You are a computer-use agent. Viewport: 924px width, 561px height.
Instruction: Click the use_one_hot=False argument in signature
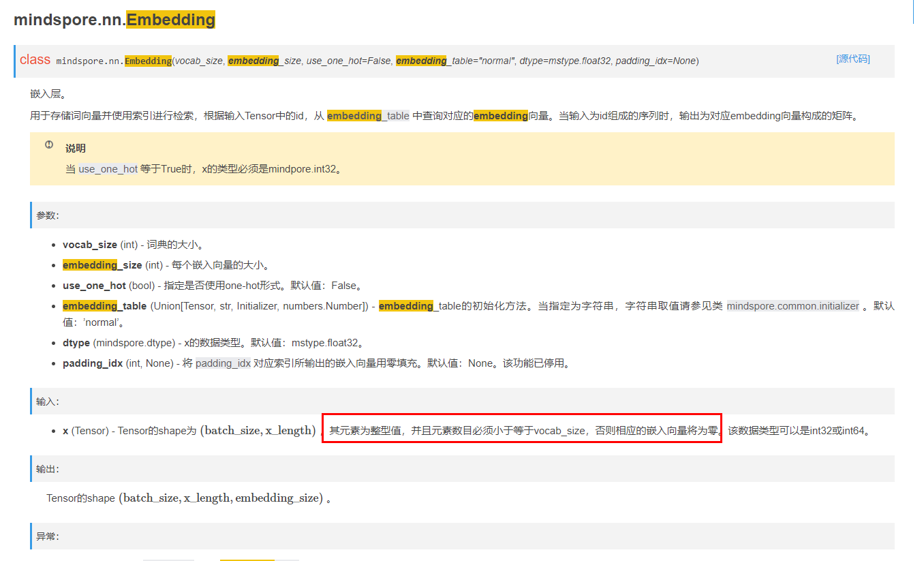pyautogui.click(x=348, y=61)
